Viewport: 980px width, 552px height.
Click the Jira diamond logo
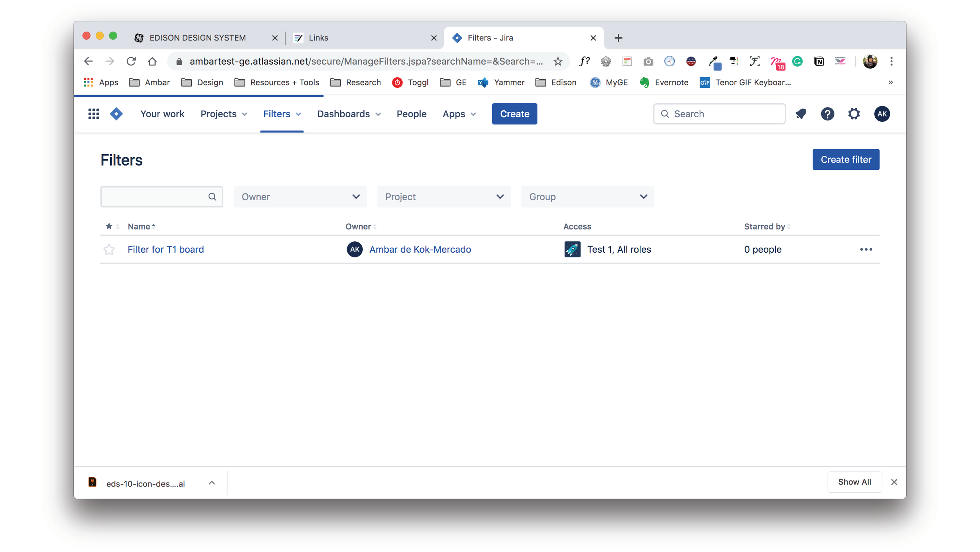(116, 114)
